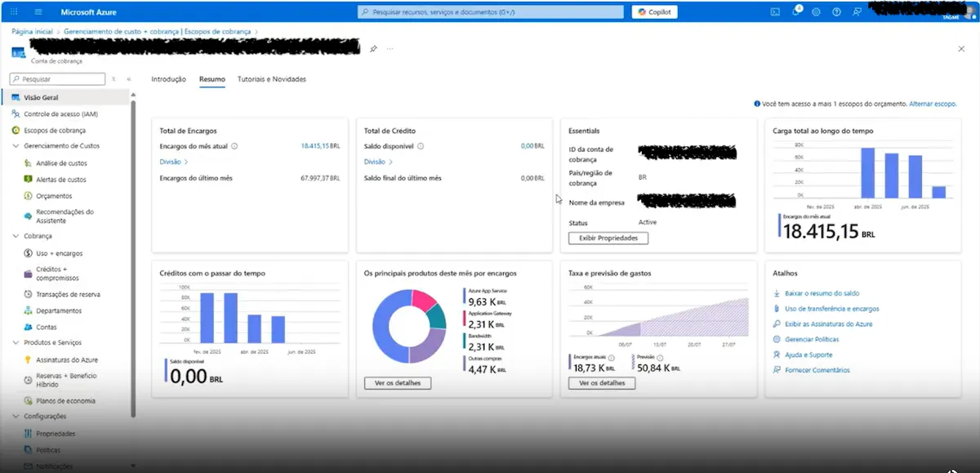Open the Orçamentos icon

point(29,196)
